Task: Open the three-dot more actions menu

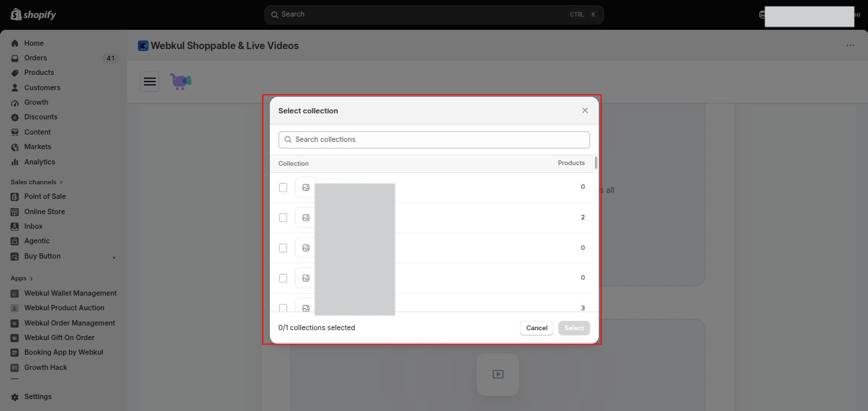Action: tap(850, 46)
